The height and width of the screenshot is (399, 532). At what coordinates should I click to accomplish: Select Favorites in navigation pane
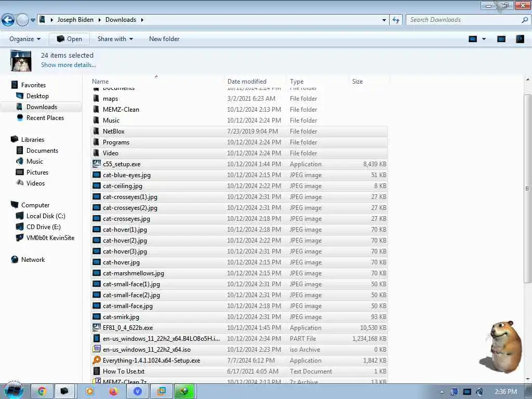click(x=33, y=85)
